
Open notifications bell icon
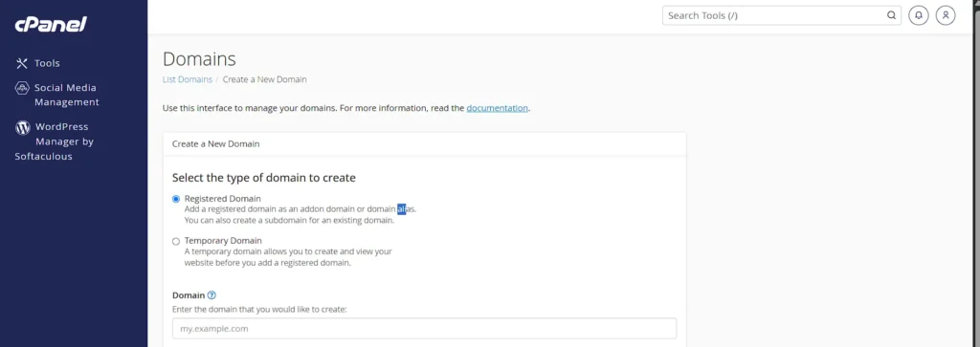[x=918, y=15]
